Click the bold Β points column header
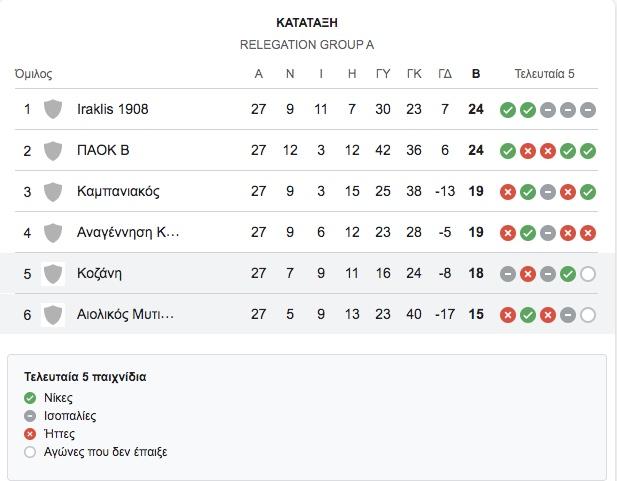The height and width of the screenshot is (481, 617). click(x=476, y=74)
